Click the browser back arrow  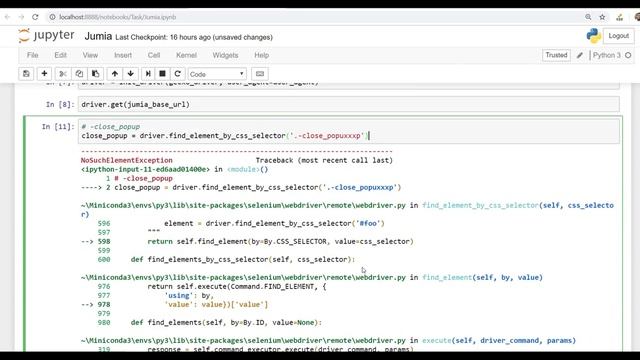pos(7,17)
